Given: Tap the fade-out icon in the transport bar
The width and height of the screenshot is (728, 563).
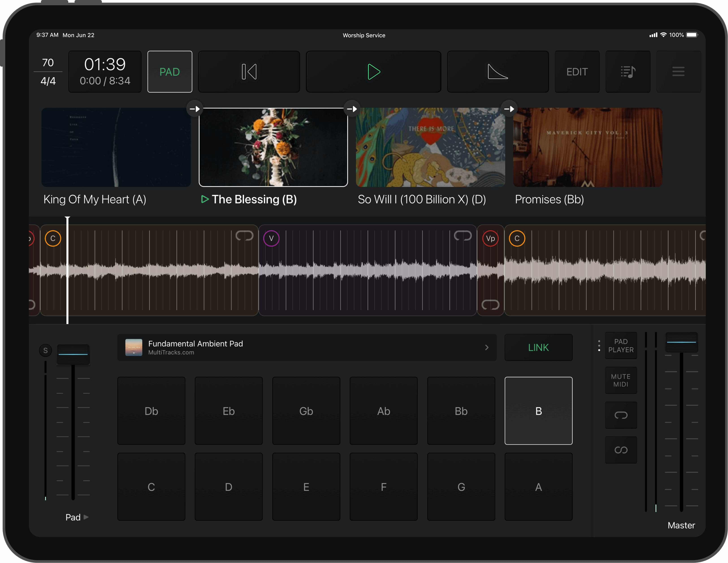Looking at the screenshot, I should click(x=498, y=71).
